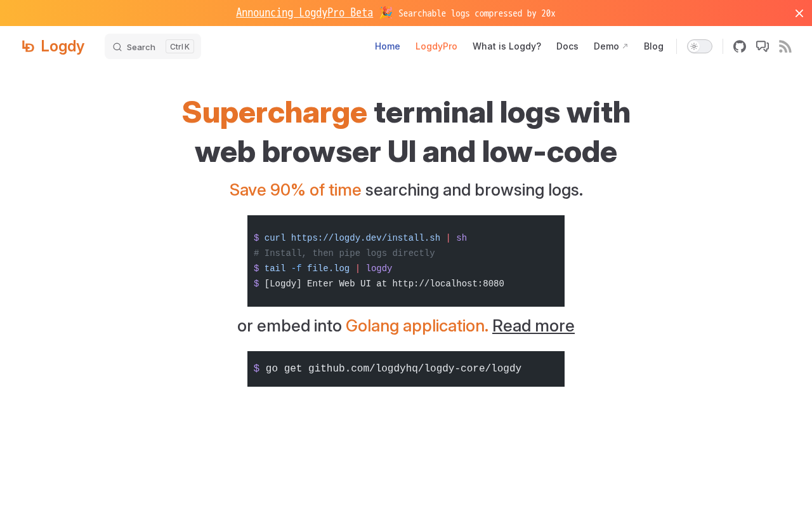Focus the Search box
This screenshot has width=812, height=508.
153,46
